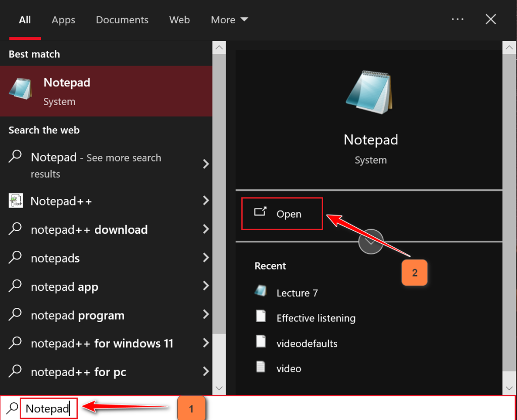The height and width of the screenshot is (420, 517).
Task: Click the three-dot options icon
Action: 457,20
